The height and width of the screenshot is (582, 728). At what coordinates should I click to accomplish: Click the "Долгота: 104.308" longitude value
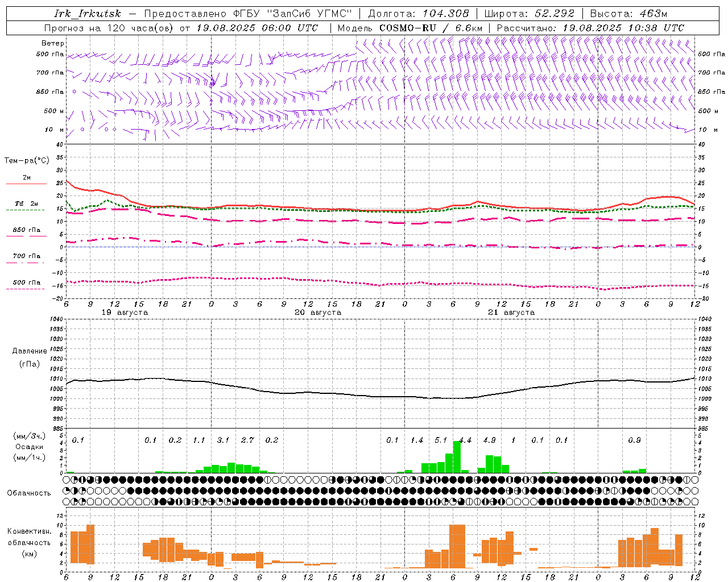[x=419, y=14]
